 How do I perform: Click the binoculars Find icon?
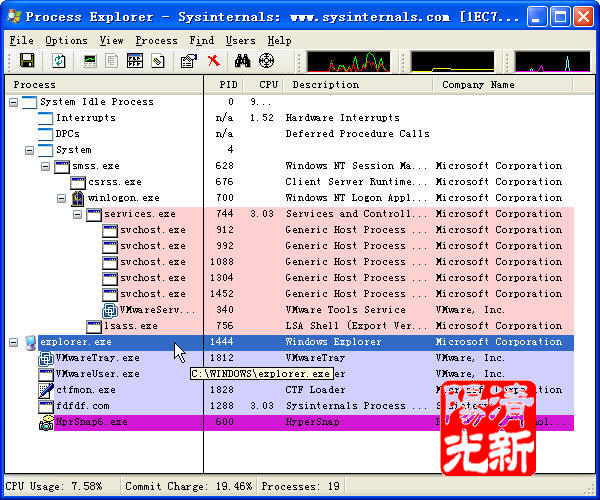[x=242, y=62]
